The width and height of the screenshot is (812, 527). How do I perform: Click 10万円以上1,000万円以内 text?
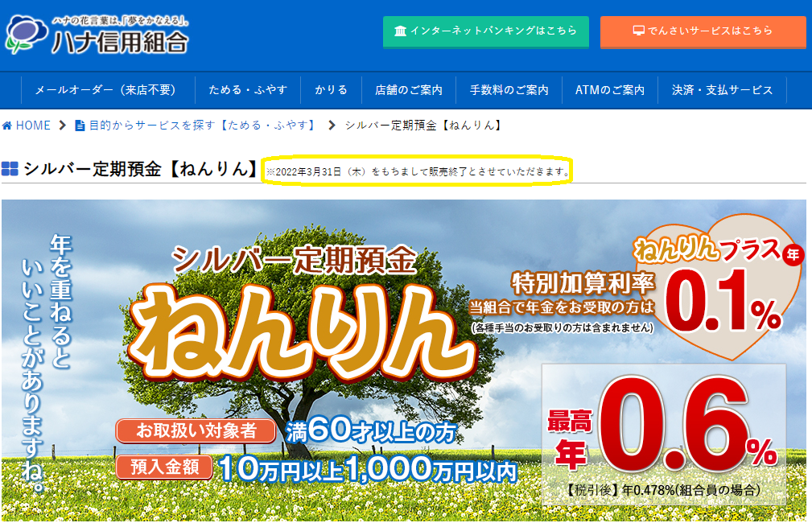[x=369, y=470]
